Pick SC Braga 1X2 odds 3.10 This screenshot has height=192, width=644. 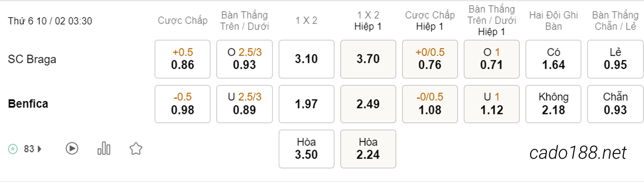click(306, 59)
